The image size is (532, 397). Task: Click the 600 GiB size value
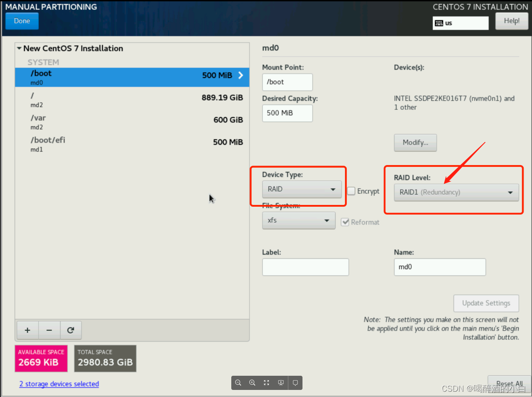[x=228, y=120]
